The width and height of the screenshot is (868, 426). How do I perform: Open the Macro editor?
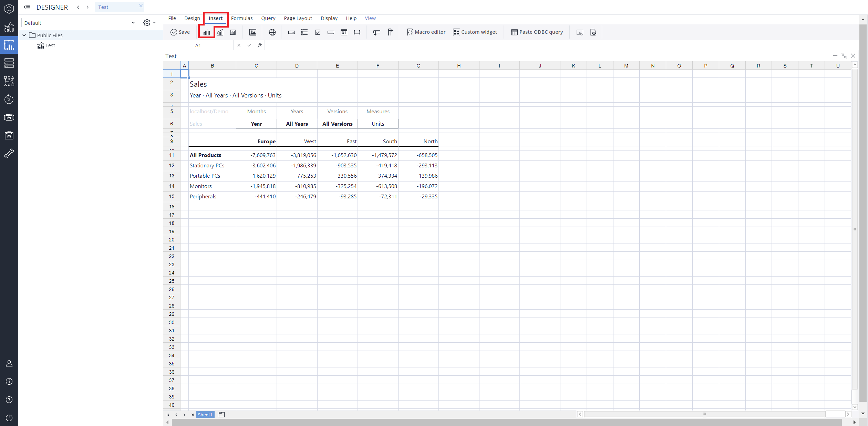[x=426, y=32]
